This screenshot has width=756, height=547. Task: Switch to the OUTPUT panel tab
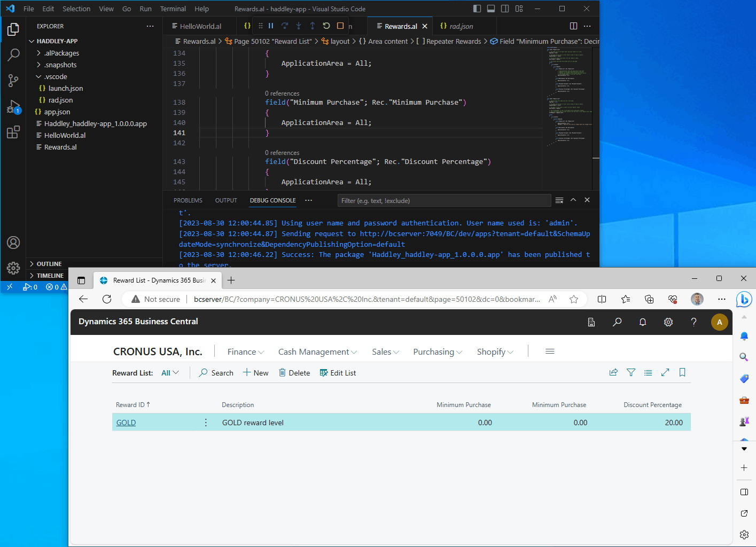click(x=226, y=200)
